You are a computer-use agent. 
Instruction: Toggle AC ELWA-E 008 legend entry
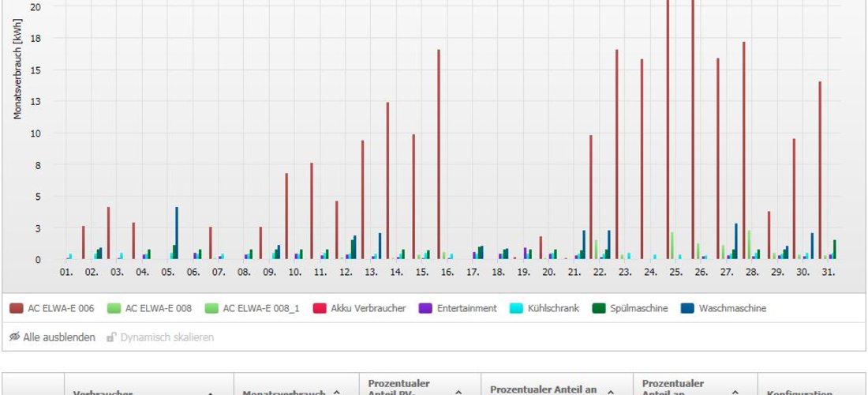coord(149,309)
